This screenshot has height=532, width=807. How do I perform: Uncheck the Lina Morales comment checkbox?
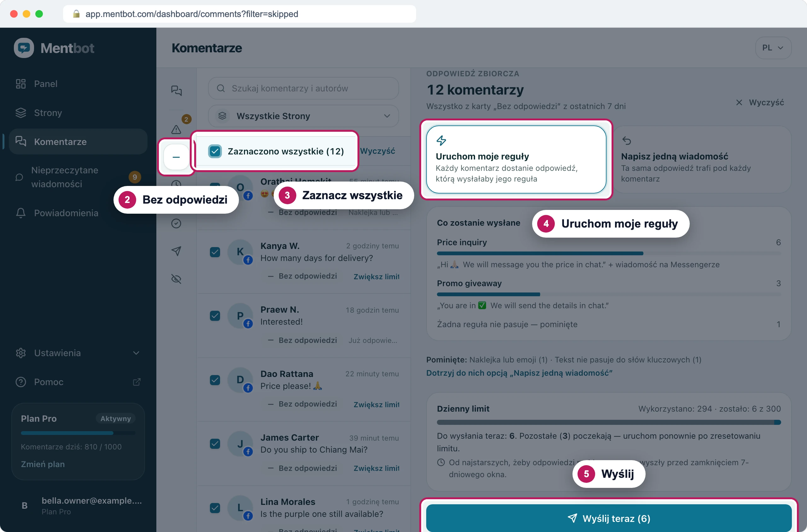pyautogui.click(x=215, y=507)
